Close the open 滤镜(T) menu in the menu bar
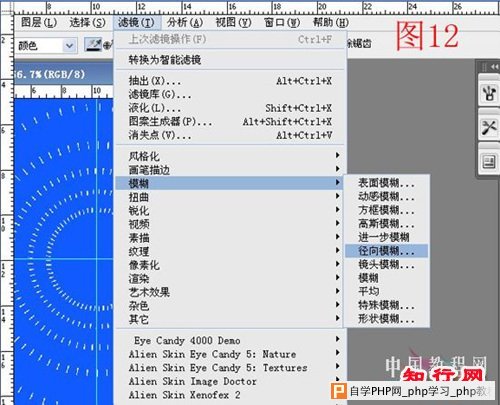The height and width of the screenshot is (405, 500). pyautogui.click(x=136, y=23)
